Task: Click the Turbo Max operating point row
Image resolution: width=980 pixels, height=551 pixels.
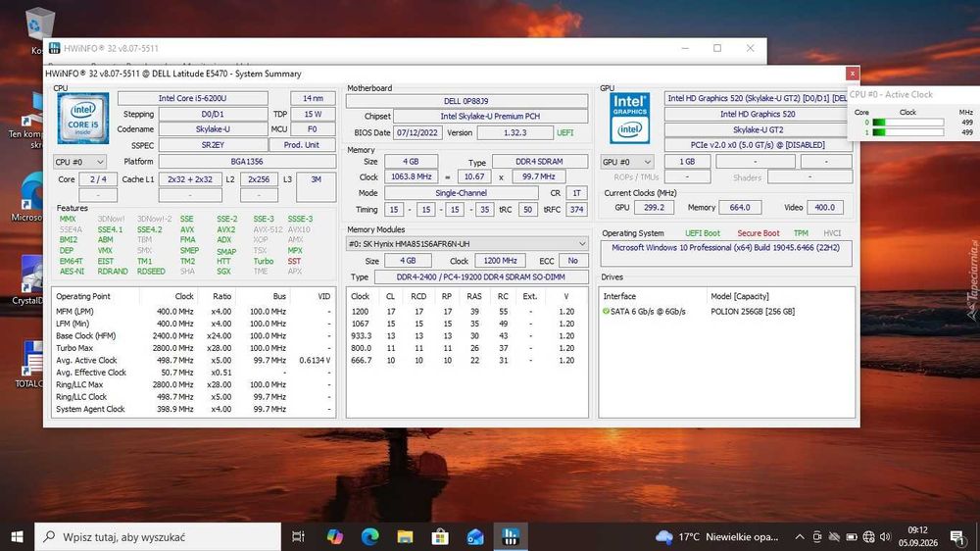Action: (193, 348)
